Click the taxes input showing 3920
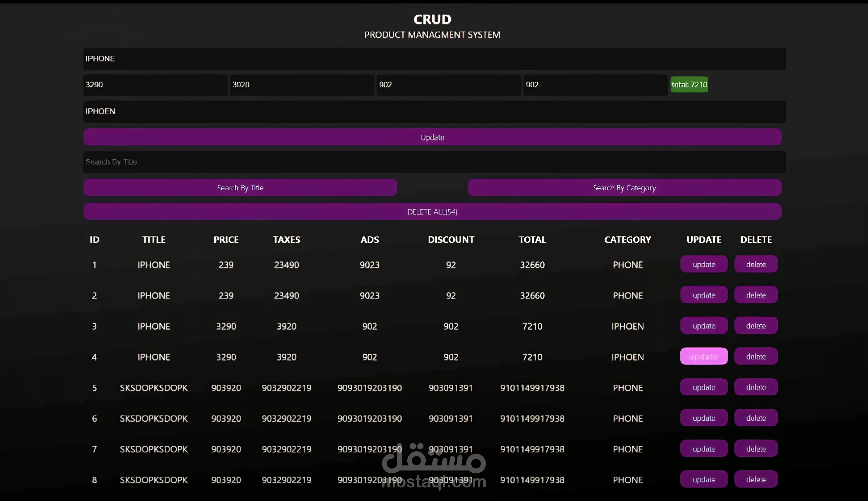Viewport: 868px width, 501px height. 302,85
